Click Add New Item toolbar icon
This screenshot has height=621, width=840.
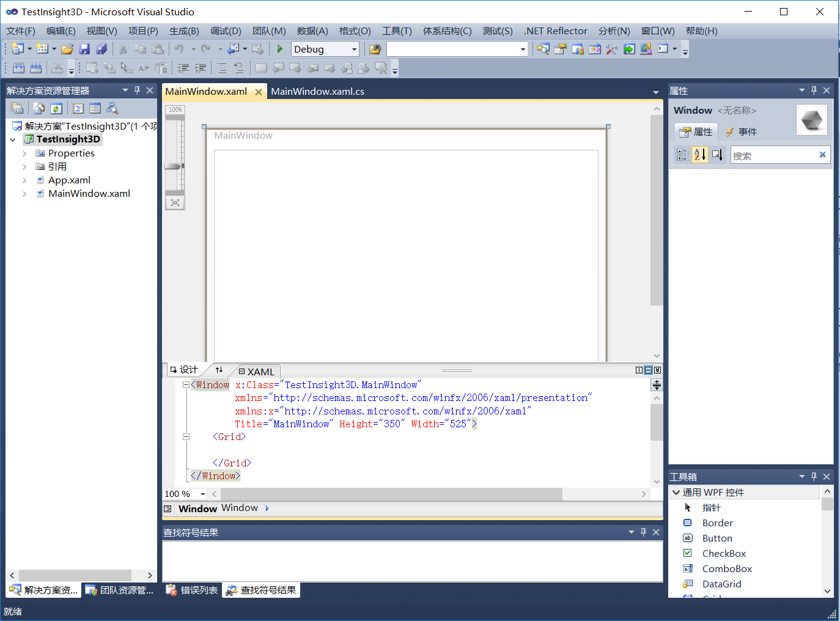[x=42, y=49]
